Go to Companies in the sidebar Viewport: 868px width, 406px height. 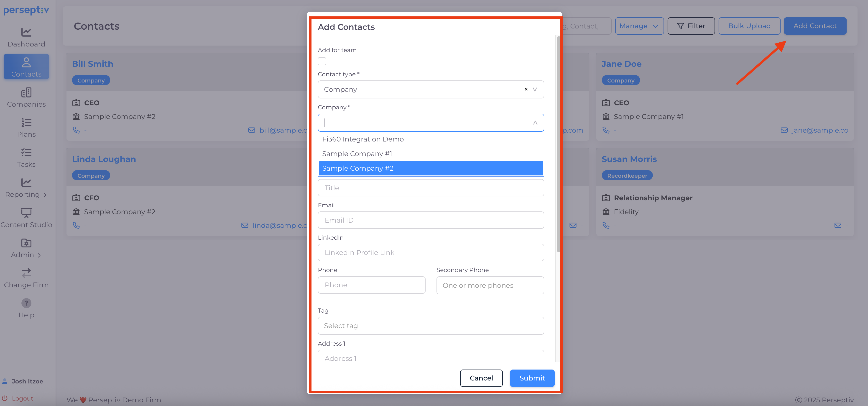click(26, 93)
